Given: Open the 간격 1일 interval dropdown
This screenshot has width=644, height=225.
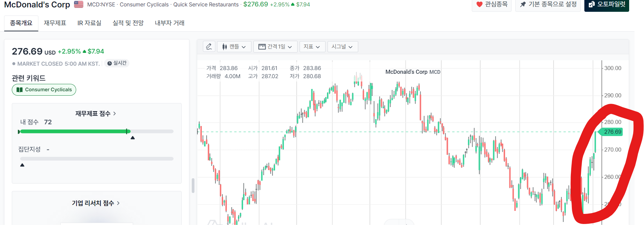Looking at the screenshot, I should point(275,46).
